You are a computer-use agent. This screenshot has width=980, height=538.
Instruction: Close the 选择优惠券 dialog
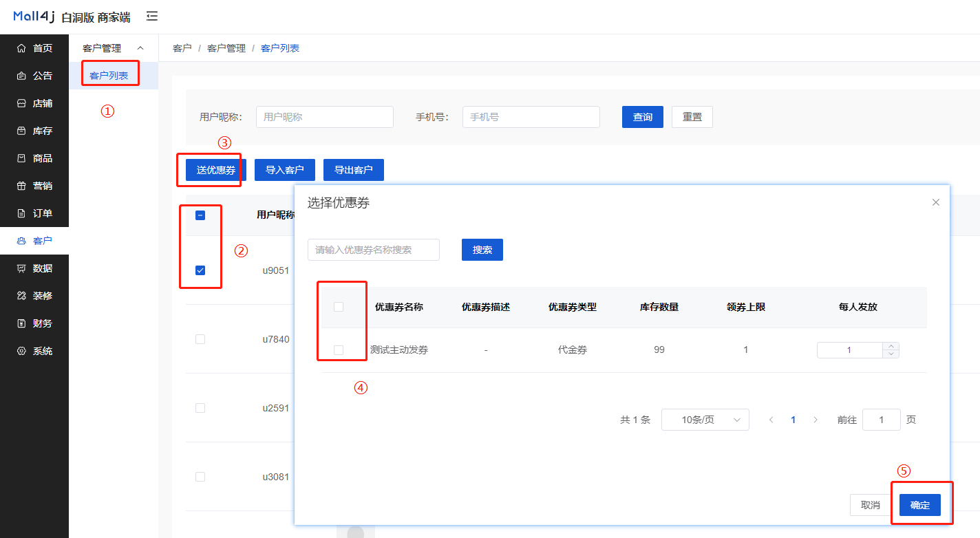[x=936, y=202]
